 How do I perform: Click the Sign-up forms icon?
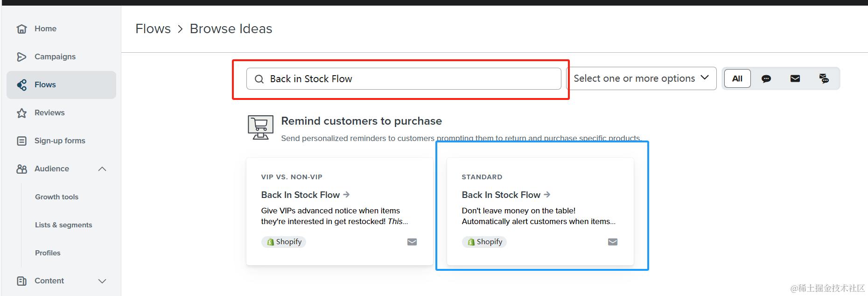pos(21,141)
